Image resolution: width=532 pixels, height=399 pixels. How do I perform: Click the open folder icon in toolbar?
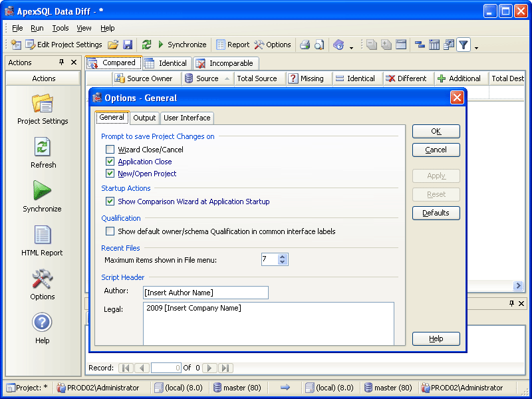click(x=113, y=45)
